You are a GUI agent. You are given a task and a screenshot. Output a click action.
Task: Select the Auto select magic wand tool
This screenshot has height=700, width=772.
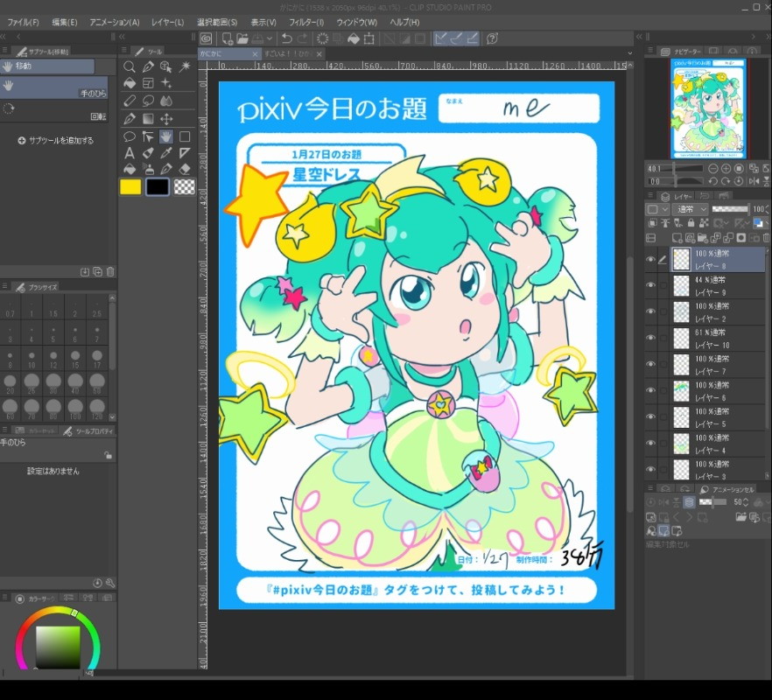[x=185, y=66]
